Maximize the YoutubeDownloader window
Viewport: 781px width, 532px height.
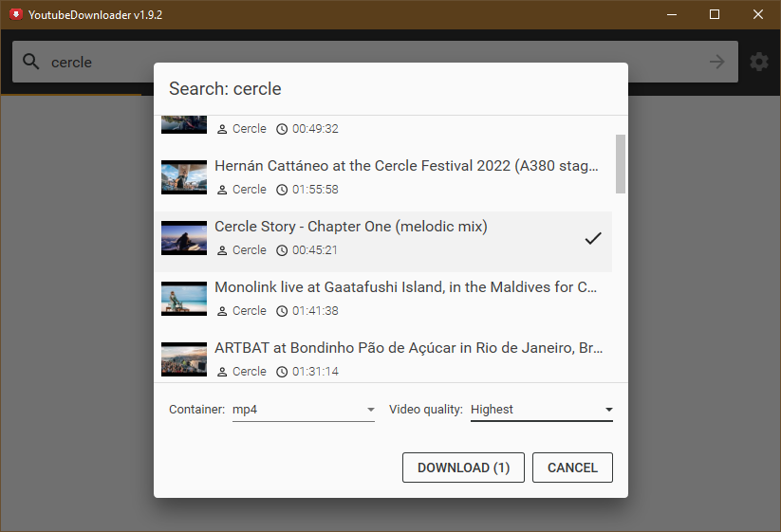tap(715, 14)
